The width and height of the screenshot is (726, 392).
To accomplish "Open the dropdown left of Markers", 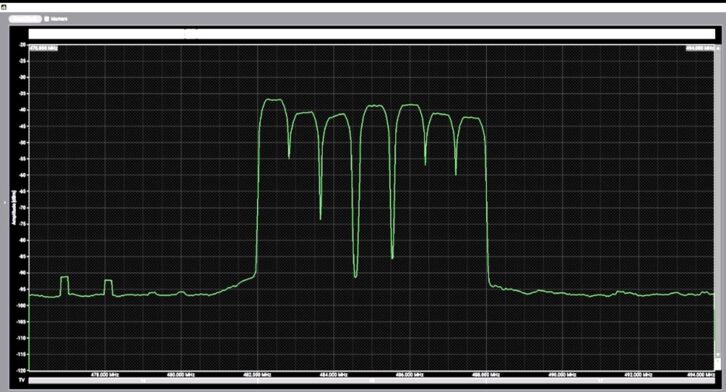I will tap(25, 19).
